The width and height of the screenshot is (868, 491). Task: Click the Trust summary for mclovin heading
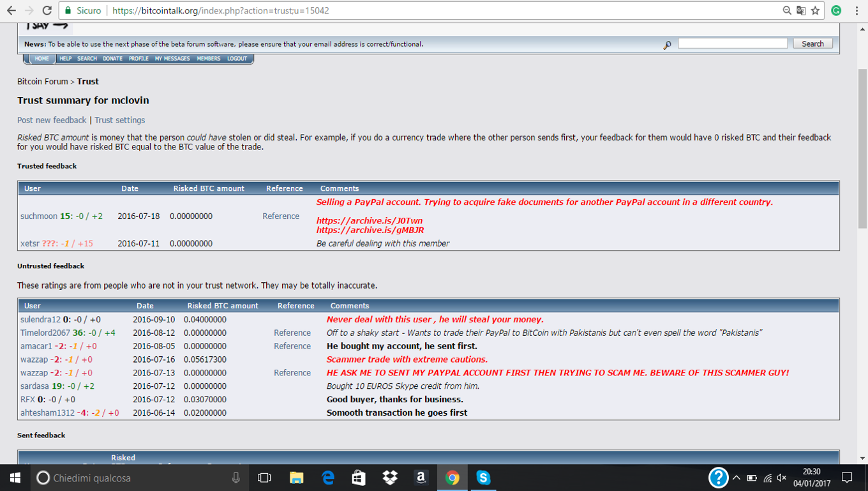(x=83, y=100)
